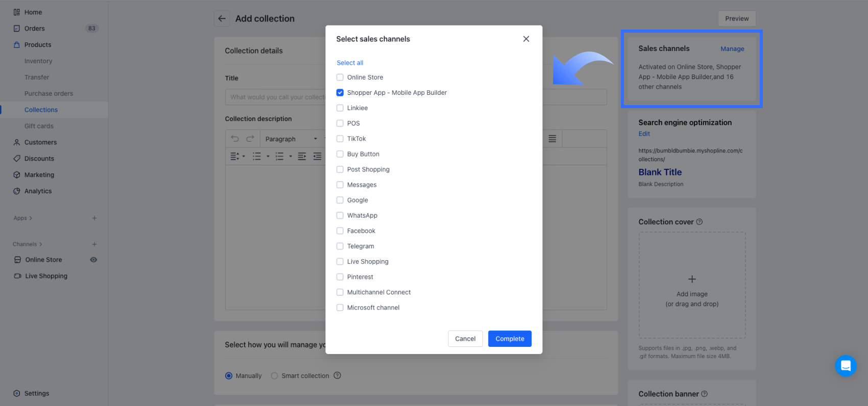Click the back arrow beside Add collection
868x406 pixels.
[222, 19]
